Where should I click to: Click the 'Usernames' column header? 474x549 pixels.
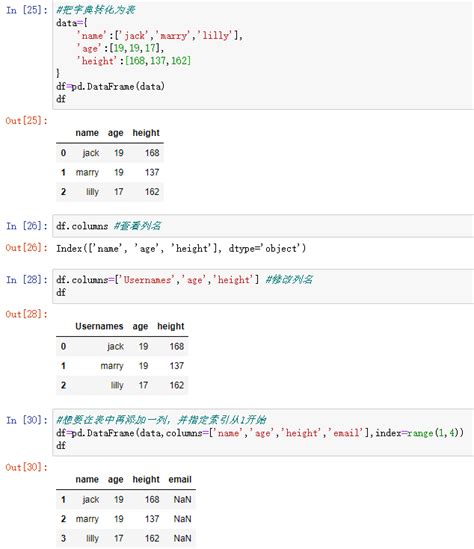point(99,326)
